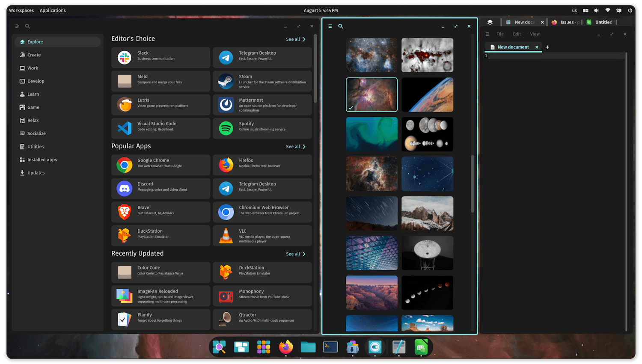Viewport: 642px width, 364px height.
Task: Open the Applications menu in the top bar
Action: (x=53, y=10)
